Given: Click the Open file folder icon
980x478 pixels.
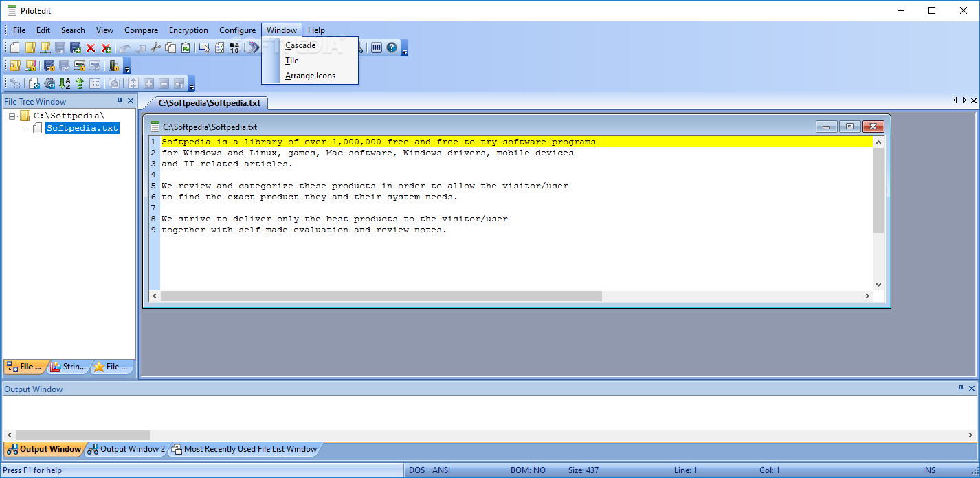Looking at the screenshot, I should 30,47.
